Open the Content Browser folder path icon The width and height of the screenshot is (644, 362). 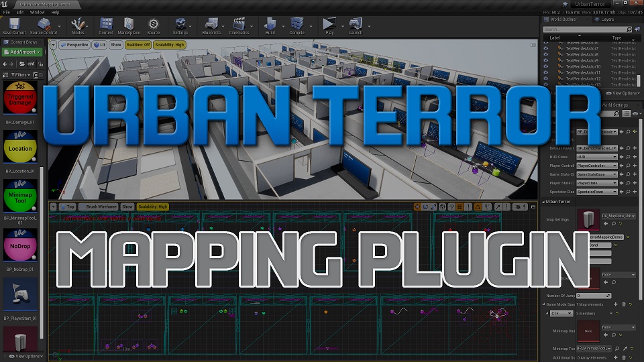coord(22,64)
